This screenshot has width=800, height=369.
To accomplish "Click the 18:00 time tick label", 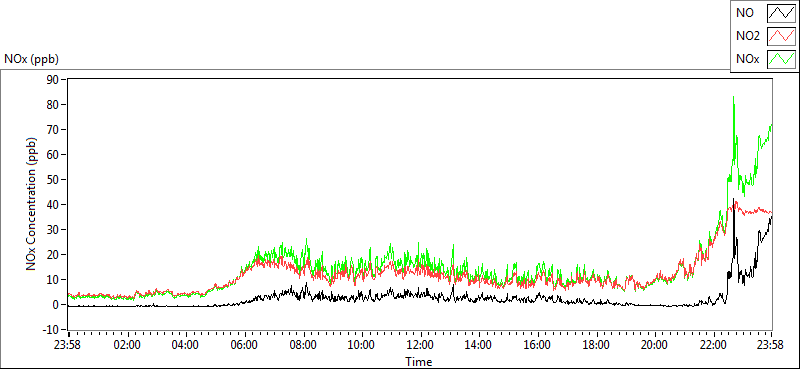I will (x=596, y=344).
